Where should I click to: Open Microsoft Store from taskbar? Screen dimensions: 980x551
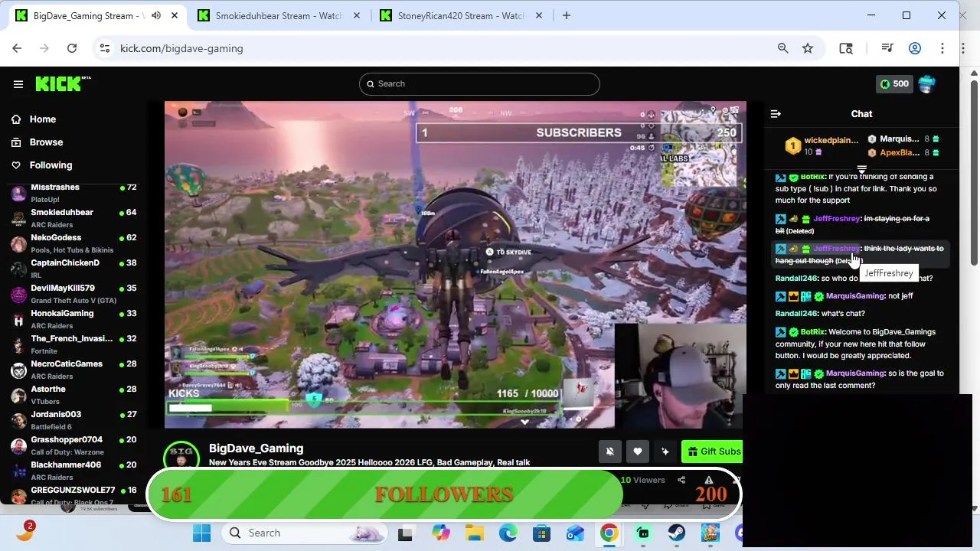(x=542, y=533)
